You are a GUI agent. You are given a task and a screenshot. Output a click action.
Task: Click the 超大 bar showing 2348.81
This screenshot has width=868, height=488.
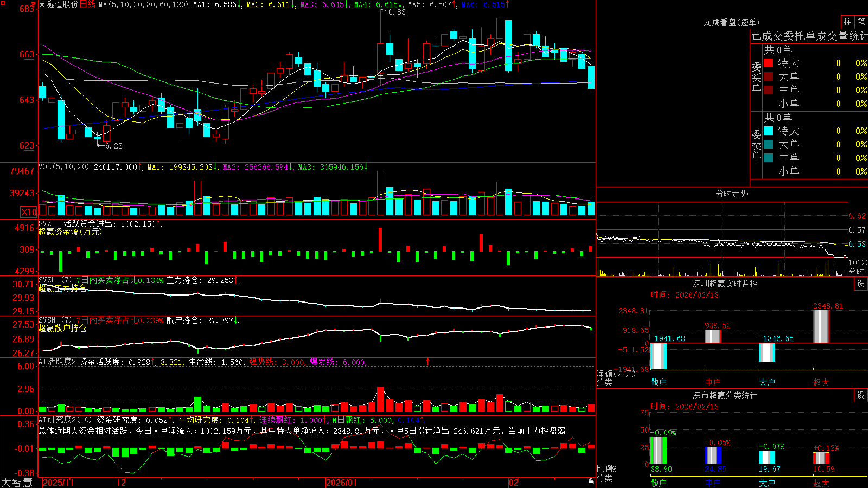tap(821, 326)
